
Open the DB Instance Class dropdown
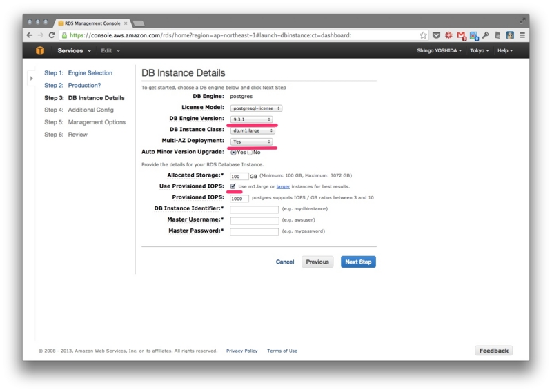click(x=253, y=130)
